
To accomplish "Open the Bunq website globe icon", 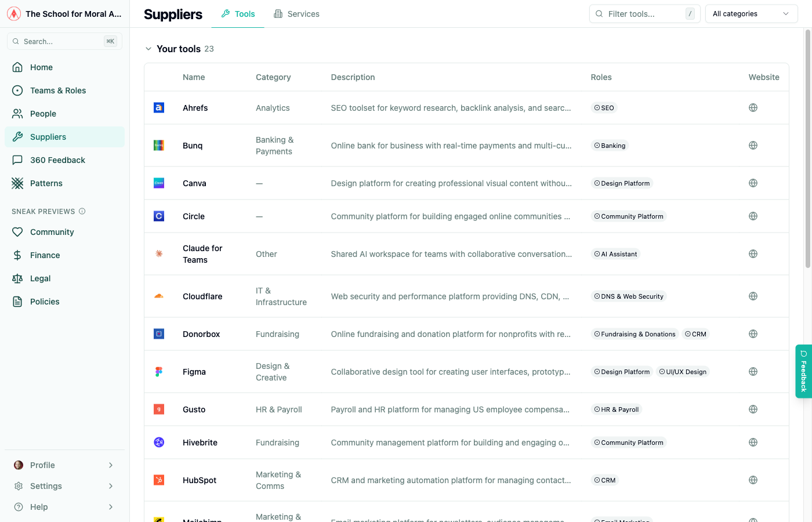I will pyautogui.click(x=753, y=146).
